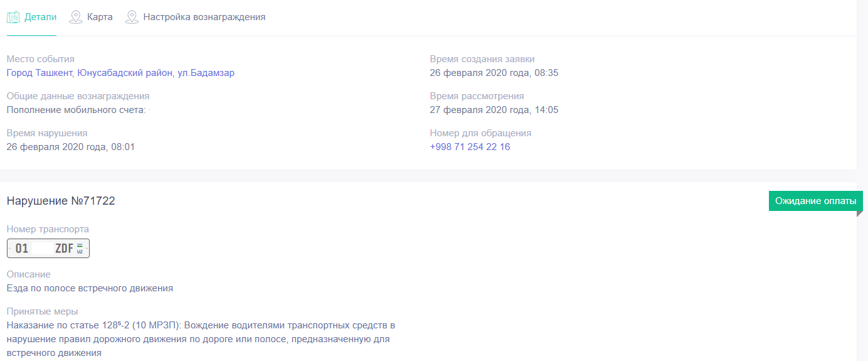Click the request creation time 08:35
868x361 pixels.
(494, 73)
